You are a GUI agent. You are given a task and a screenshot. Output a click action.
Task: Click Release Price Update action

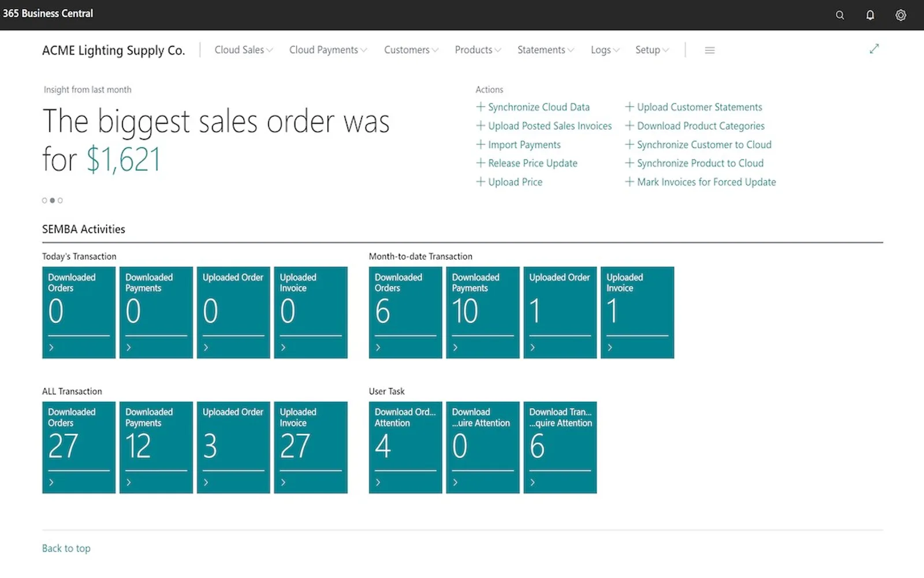click(x=532, y=163)
